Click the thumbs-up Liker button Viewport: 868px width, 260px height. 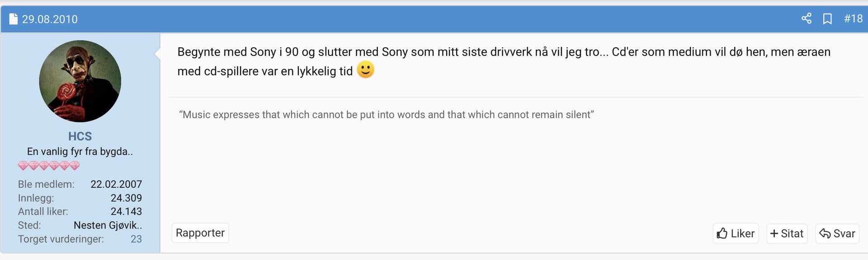(x=736, y=233)
